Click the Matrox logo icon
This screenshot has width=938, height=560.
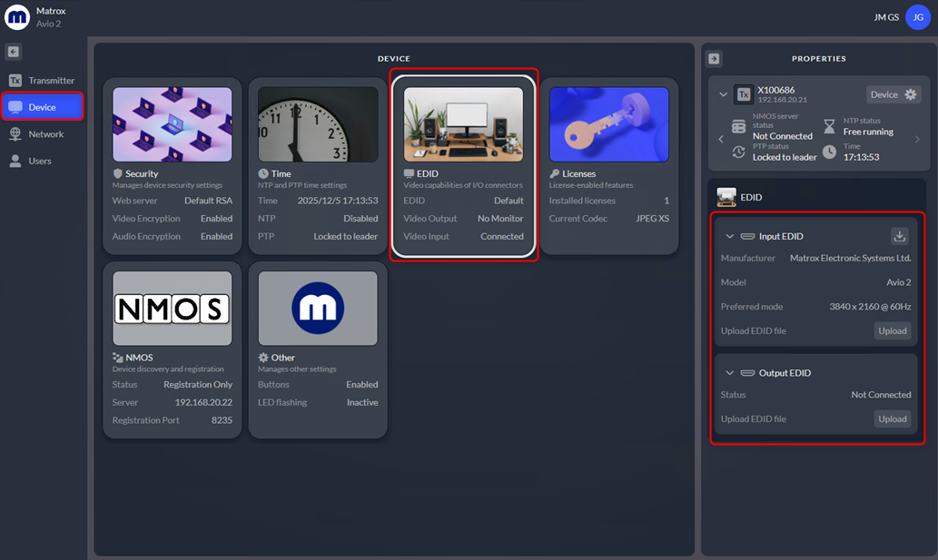tap(16, 17)
